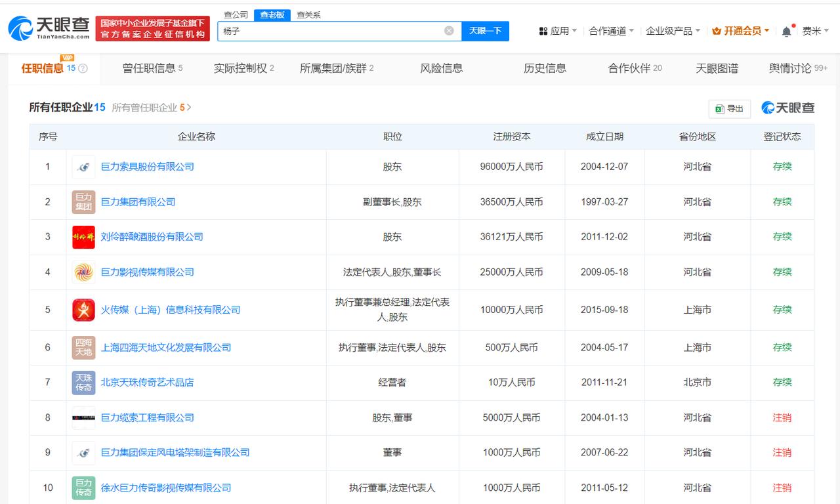Open the 实际控制权 tab
Screen dimensions: 840x504
point(243,68)
